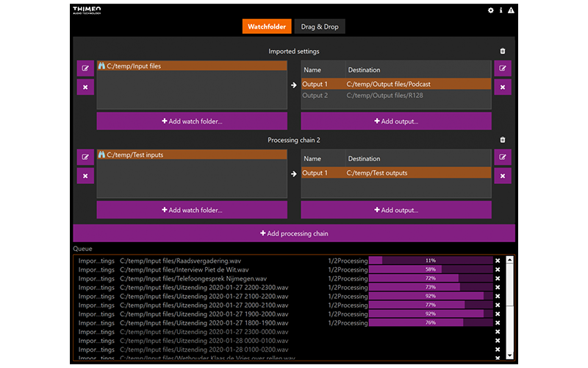Remove the selected output in Imported settings
Screen dimensions: 588x368
pos(503,87)
